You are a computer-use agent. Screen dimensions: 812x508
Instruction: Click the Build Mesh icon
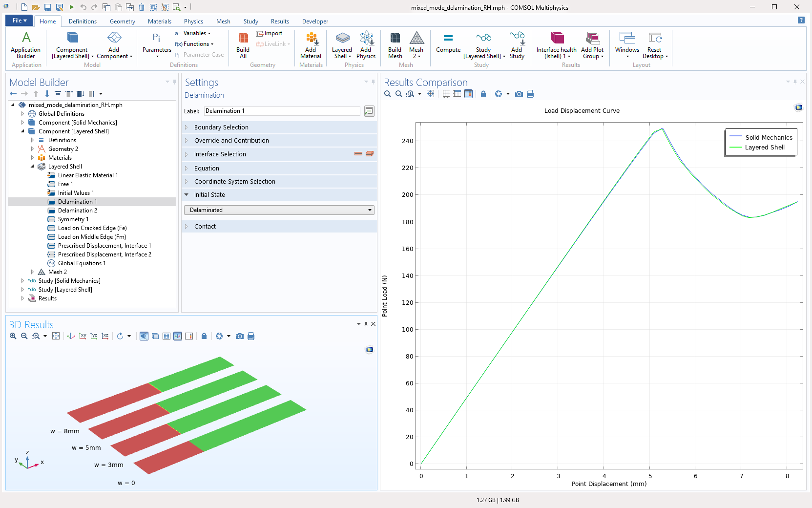[x=395, y=39]
